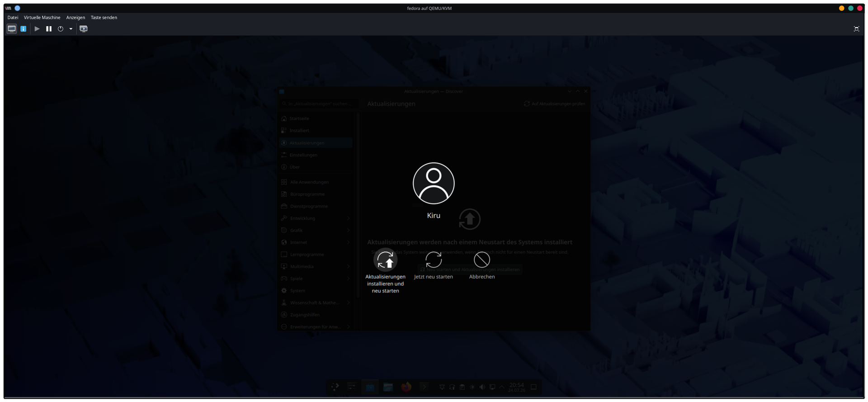The height and width of the screenshot is (402, 868).
Task: Click the shut down power icon
Action: coord(61,28)
